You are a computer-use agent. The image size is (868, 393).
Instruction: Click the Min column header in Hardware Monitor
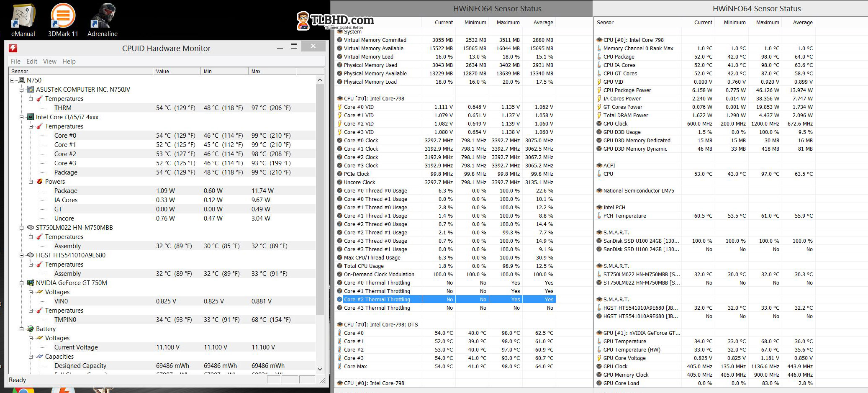pos(224,72)
